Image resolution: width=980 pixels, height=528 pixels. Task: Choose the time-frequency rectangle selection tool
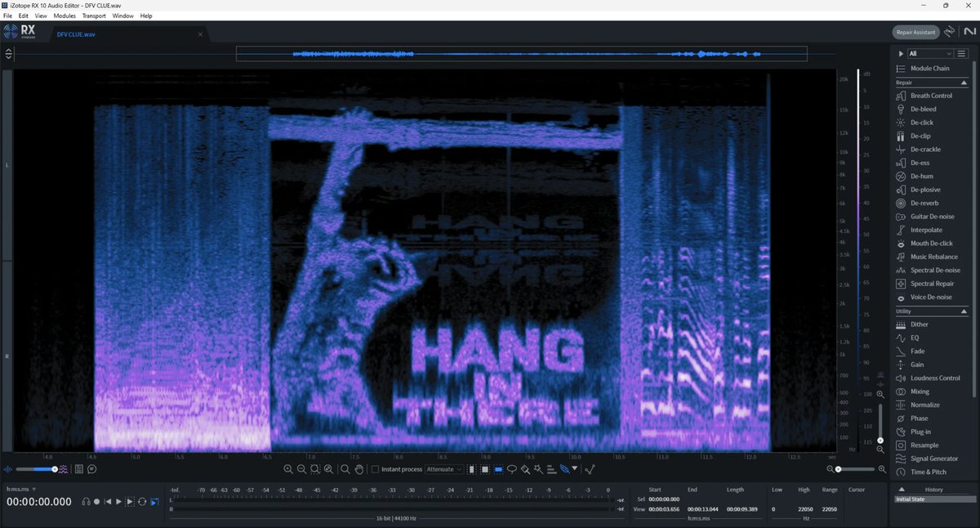[x=484, y=469]
